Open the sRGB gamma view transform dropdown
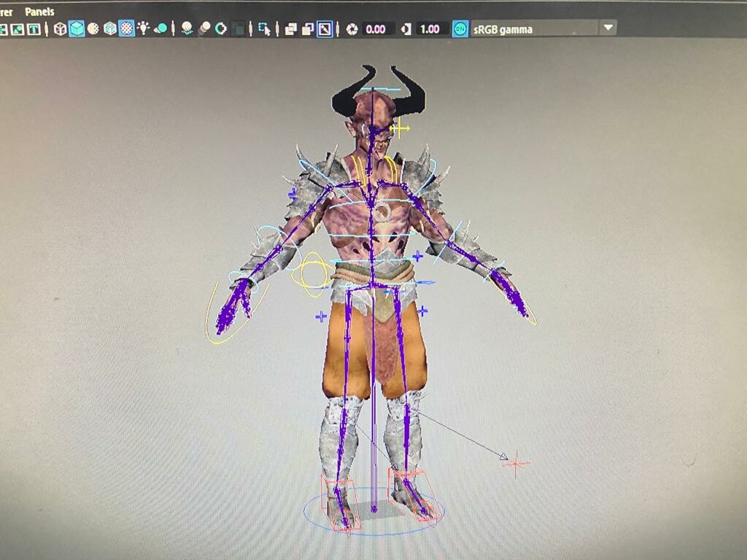747x560 pixels. [x=606, y=29]
